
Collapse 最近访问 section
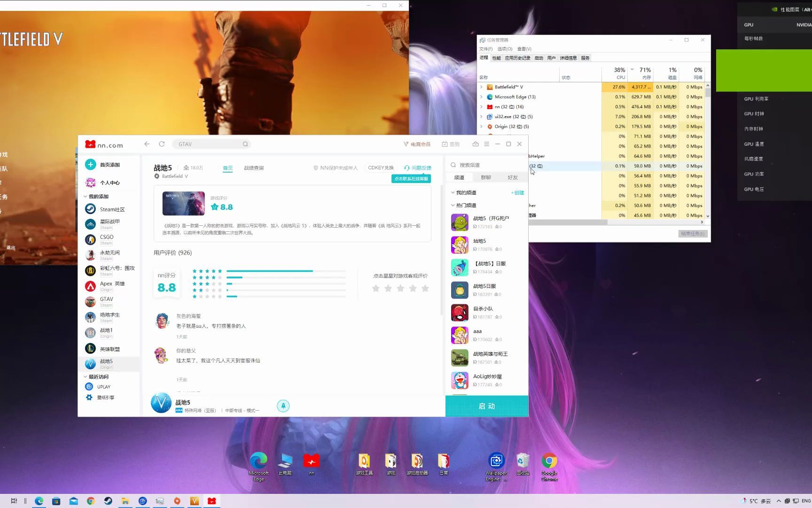(85, 377)
